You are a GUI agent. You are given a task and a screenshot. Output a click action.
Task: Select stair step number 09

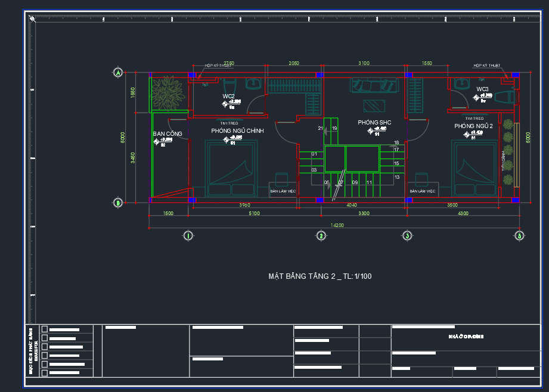point(355,182)
